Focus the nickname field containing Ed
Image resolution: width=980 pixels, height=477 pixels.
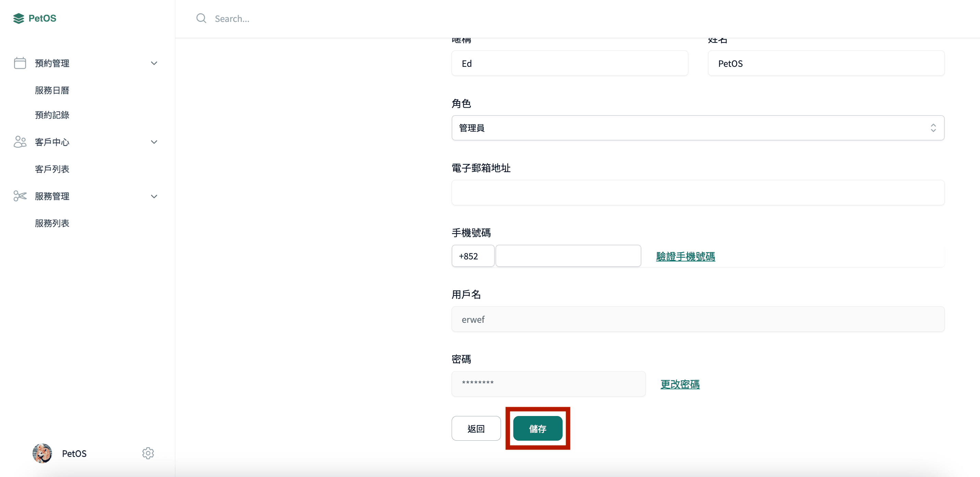(x=569, y=63)
